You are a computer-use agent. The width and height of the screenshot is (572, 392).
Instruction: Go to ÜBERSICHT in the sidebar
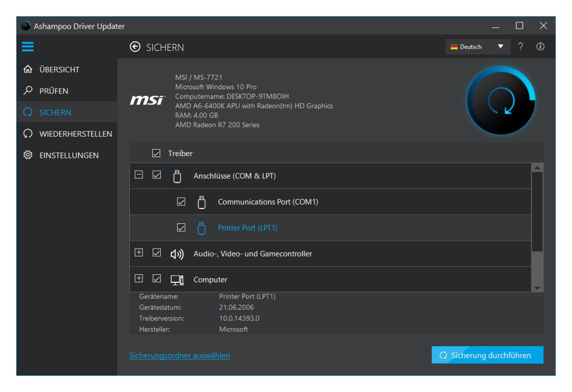tap(59, 69)
